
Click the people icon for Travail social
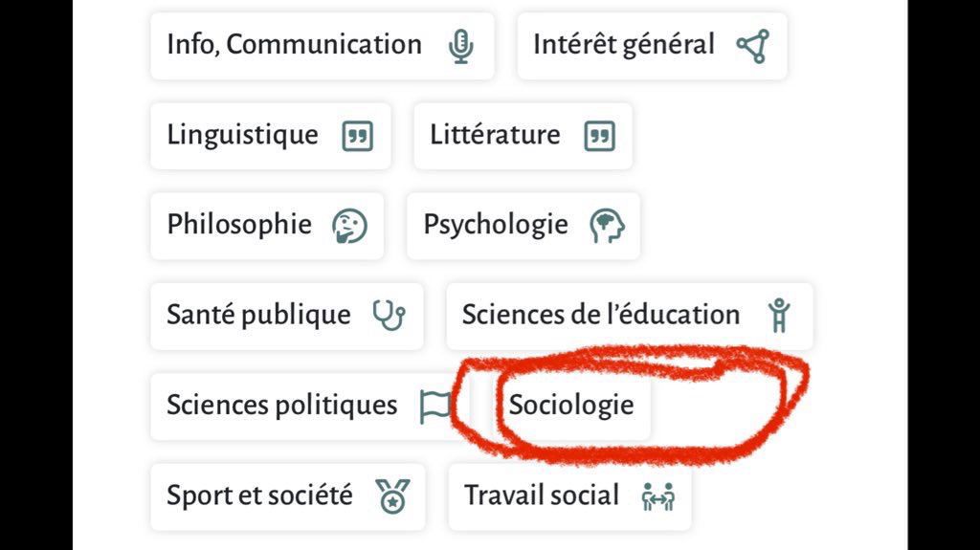tap(657, 496)
